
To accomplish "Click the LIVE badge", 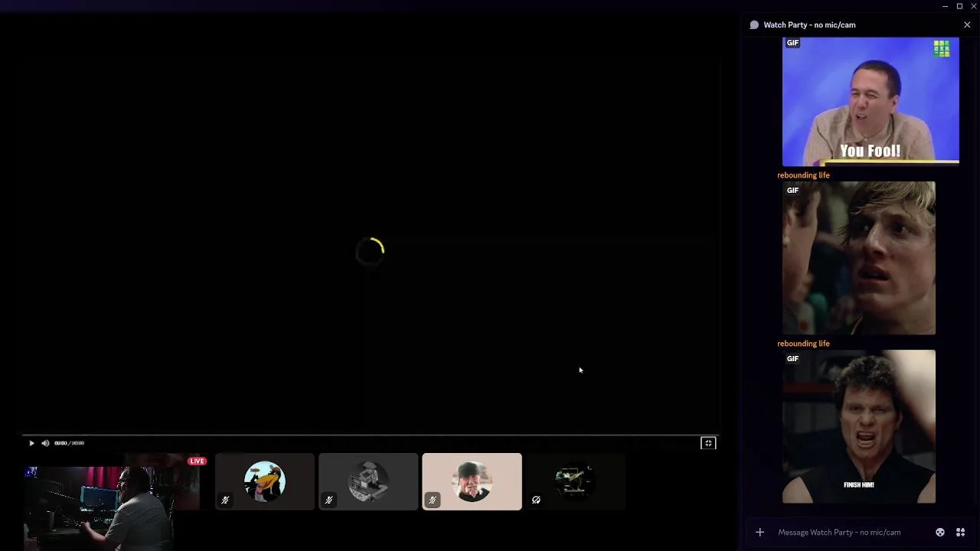I will coord(198,461).
